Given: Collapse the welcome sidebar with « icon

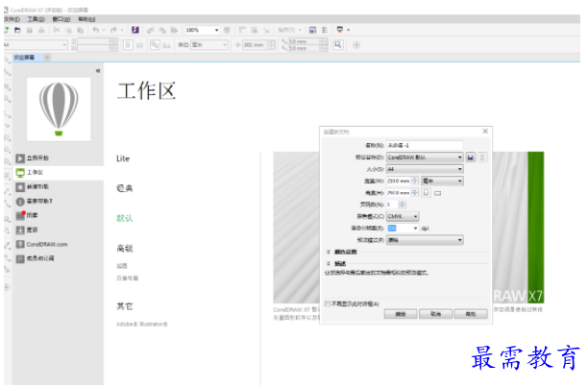Looking at the screenshot, I should (x=98, y=70).
